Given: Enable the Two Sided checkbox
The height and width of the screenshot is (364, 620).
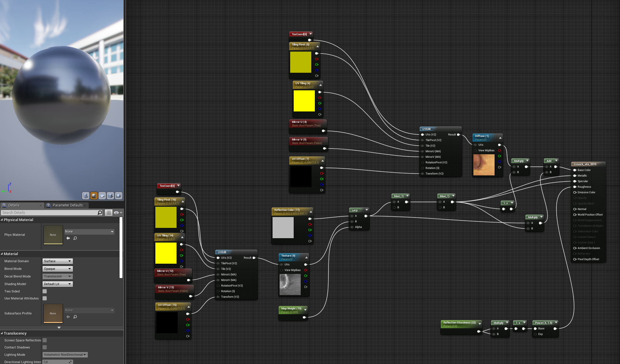Looking at the screenshot, I should point(45,291).
